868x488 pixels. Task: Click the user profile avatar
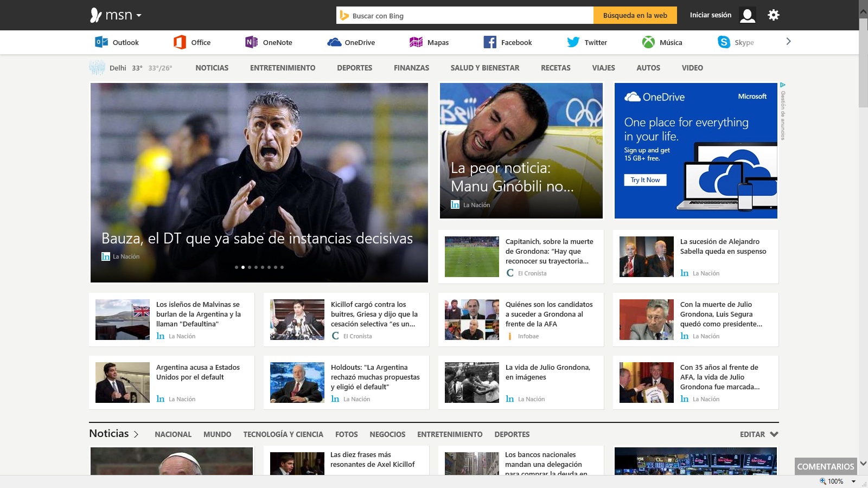point(748,16)
